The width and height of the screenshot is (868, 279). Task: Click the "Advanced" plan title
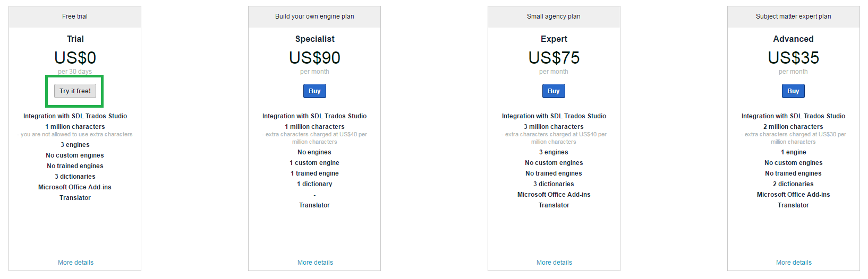coord(793,39)
